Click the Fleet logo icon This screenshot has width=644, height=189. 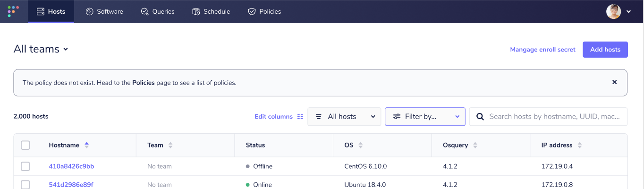tap(14, 11)
